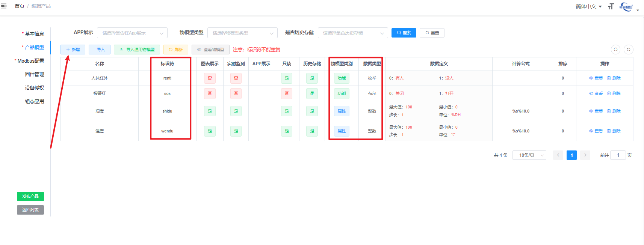Click the round refresh icon above table
Screen dimensions: 644x245
(x=628, y=50)
